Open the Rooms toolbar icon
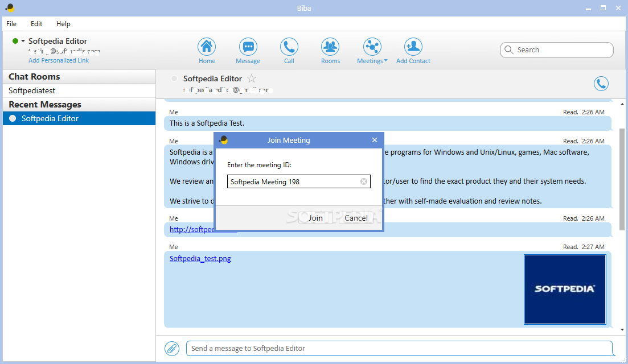The image size is (628, 364). coord(330,47)
